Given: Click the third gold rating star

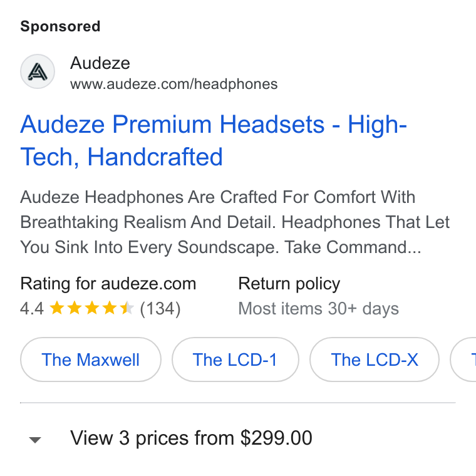Looking at the screenshot, I should tap(92, 308).
